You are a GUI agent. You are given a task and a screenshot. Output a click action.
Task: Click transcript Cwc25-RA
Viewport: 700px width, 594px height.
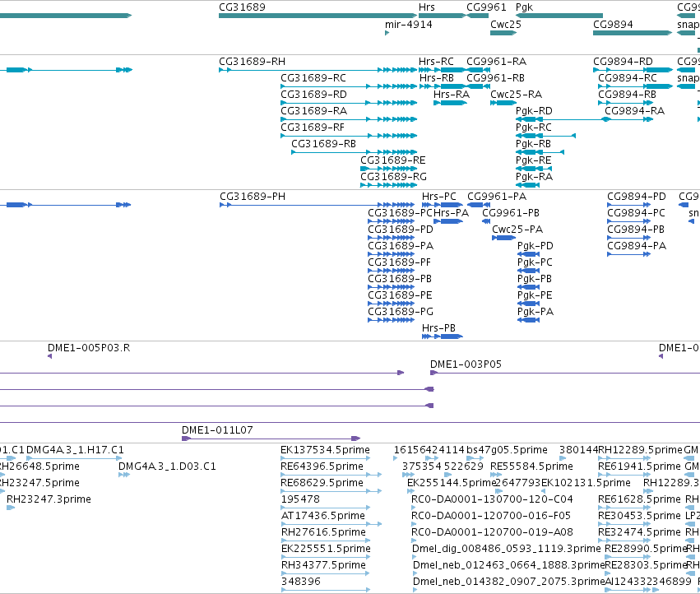(516, 95)
